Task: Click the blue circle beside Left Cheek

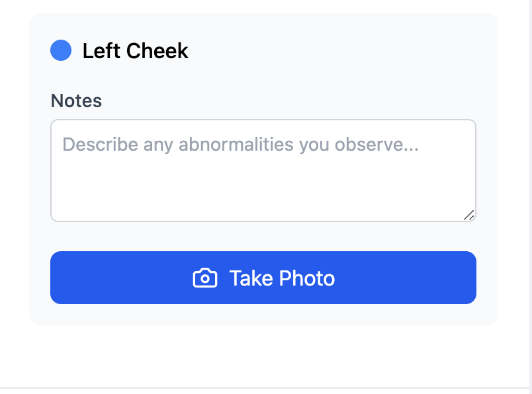Action: click(x=61, y=51)
